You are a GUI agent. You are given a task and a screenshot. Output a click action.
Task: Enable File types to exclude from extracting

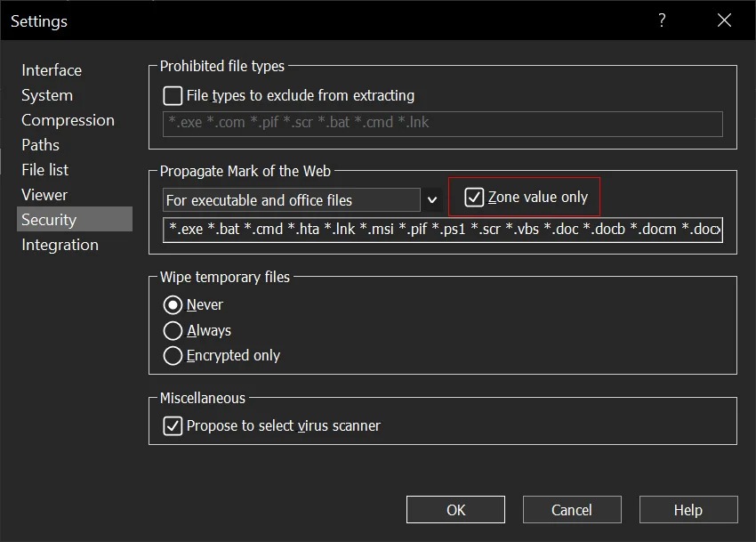point(173,95)
